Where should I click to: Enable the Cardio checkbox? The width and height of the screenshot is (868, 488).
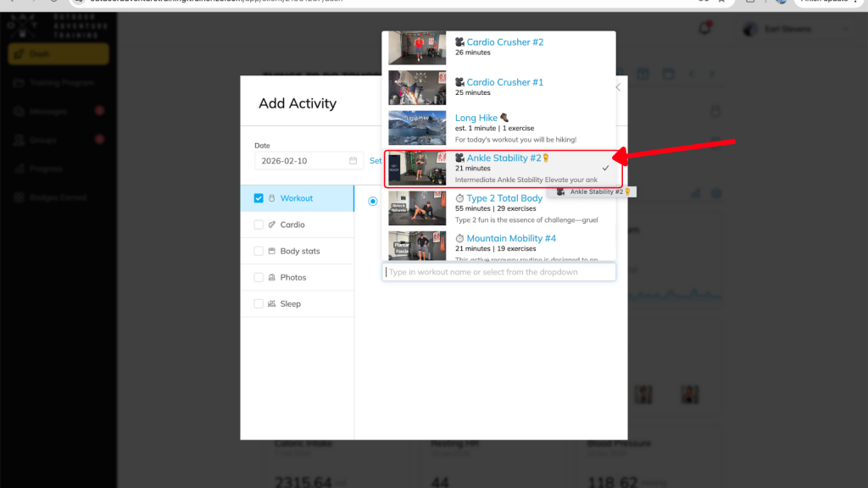(259, 225)
